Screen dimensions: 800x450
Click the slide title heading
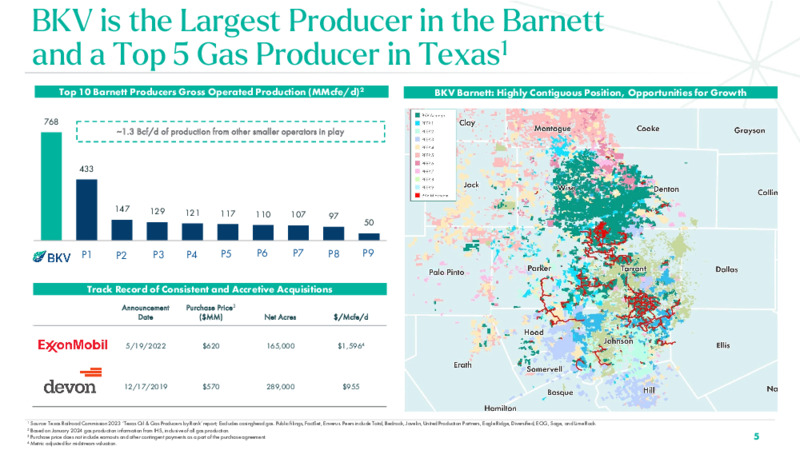coord(318,37)
